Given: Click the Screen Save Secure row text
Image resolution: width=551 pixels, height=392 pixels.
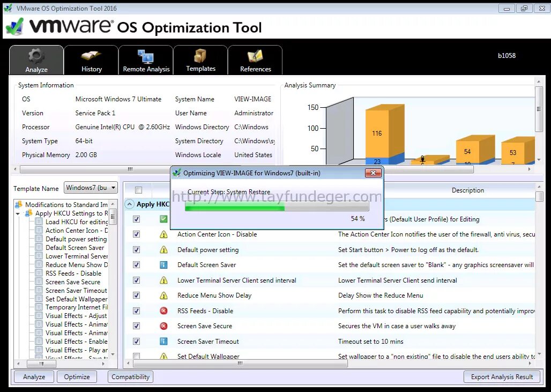Looking at the screenshot, I should tap(205, 326).
